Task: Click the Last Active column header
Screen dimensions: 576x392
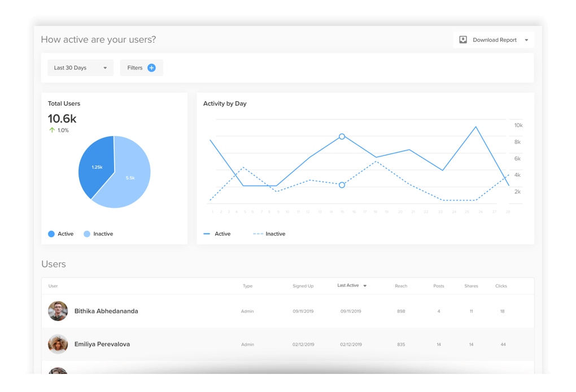Action: click(348, 285)
